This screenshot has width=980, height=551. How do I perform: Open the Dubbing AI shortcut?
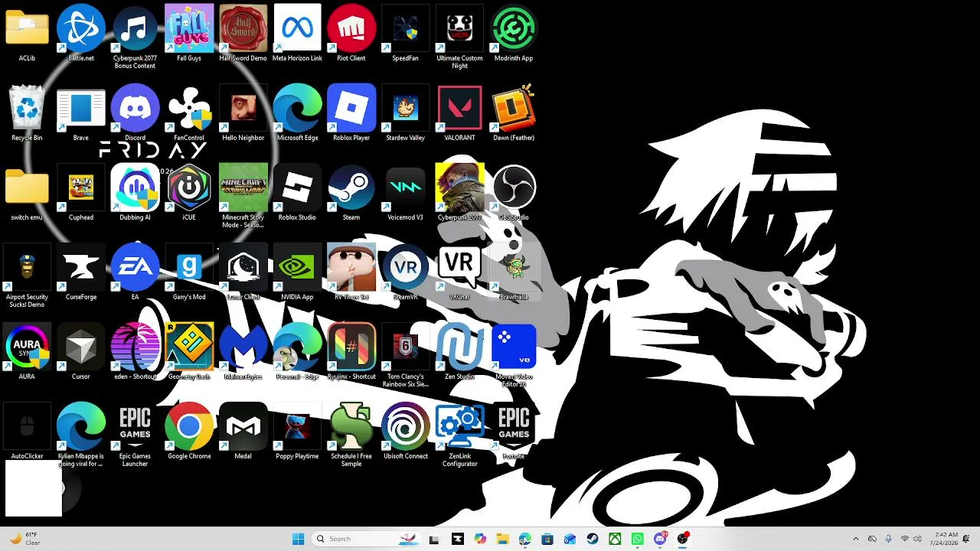(x=135, y=193)
